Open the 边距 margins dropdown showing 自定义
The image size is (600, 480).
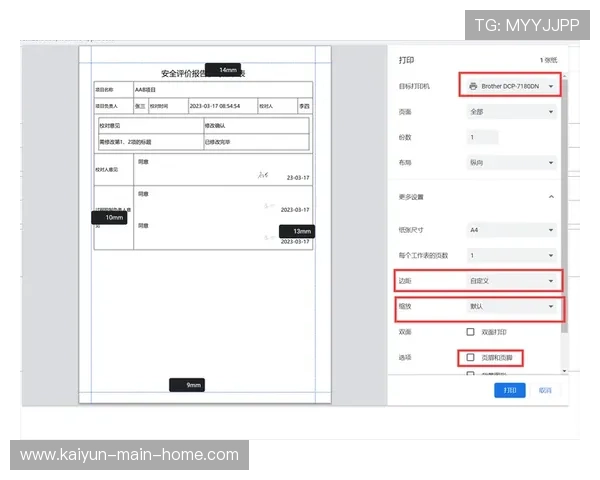tap(509, 281)
